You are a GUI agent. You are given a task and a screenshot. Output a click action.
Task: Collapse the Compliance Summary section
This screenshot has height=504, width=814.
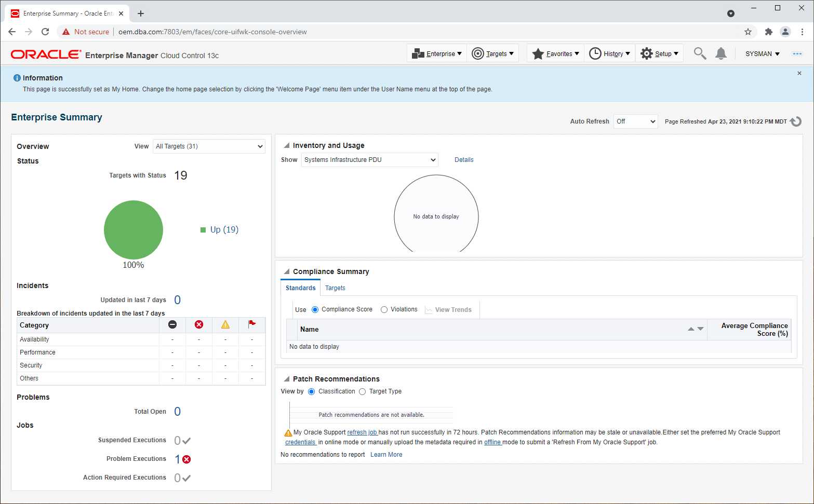287,271
